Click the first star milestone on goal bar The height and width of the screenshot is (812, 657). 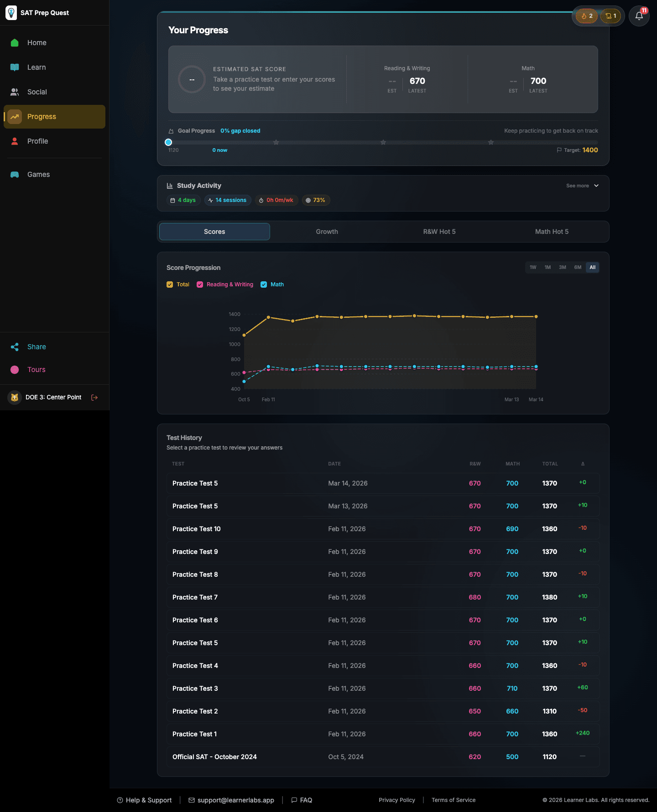276,142
